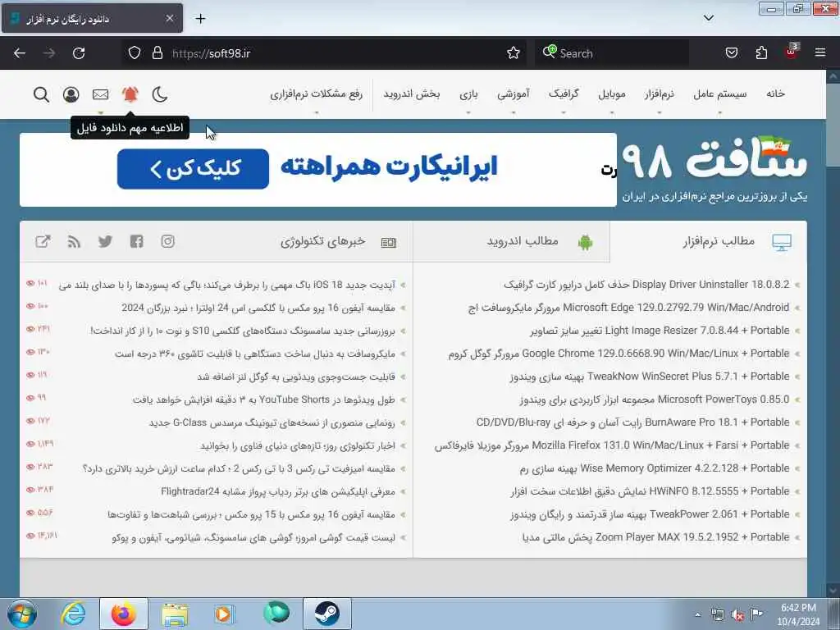Open the Pocket save icon
840x630 pixels.
(731, 52)
